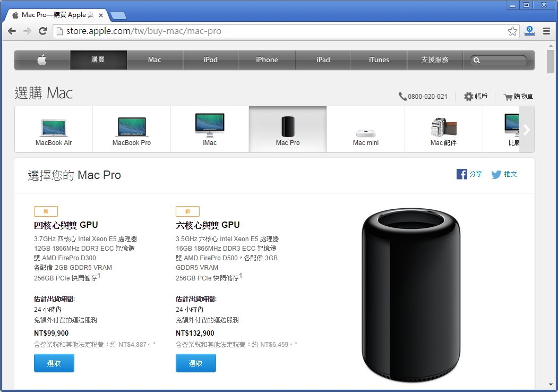Viewport: 558px width, 392px height.
Task: Click the 帳戶 account link
Action: point(481,97)
